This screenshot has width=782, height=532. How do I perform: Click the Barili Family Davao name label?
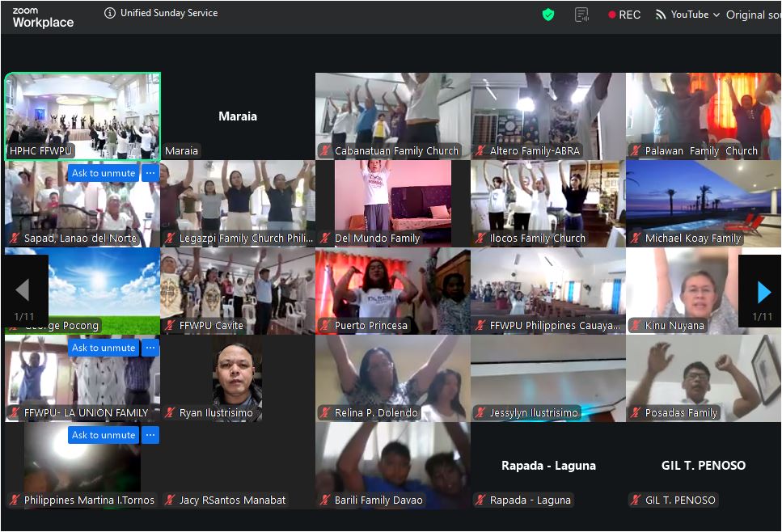tap(378, 500)
